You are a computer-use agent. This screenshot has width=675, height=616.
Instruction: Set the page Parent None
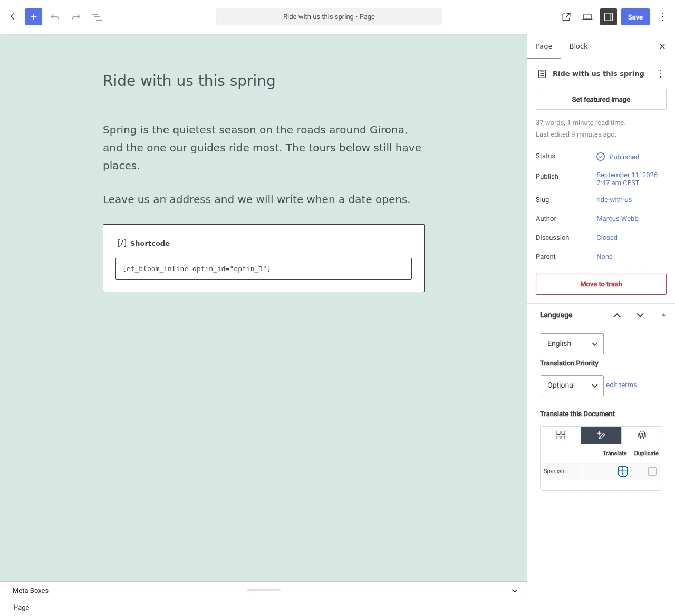pos(605,257)
